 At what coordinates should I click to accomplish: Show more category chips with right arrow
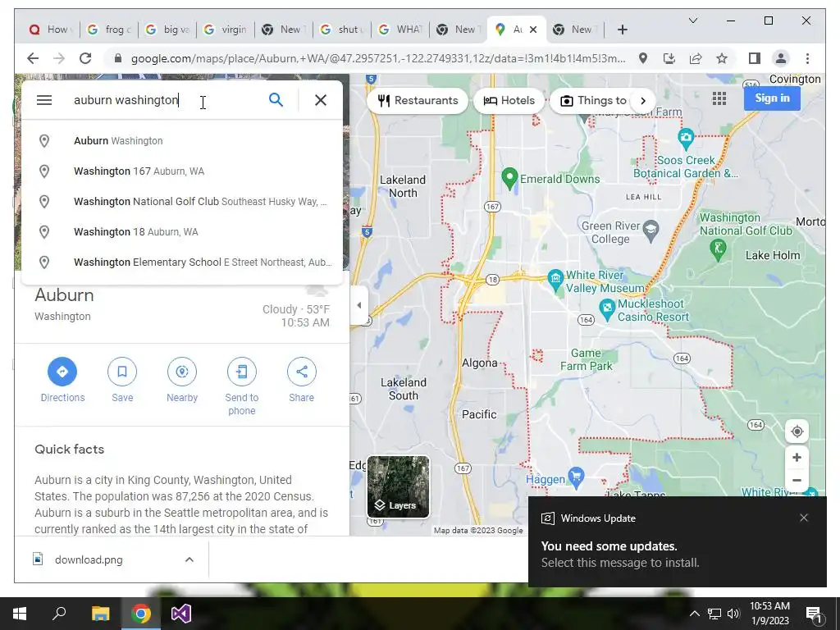tap(643, 101)
